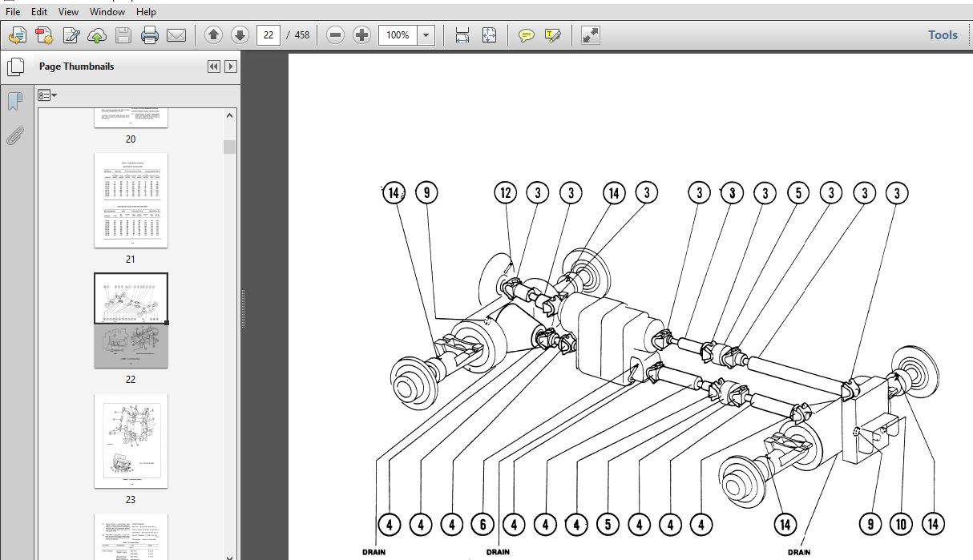Click the total page count 458

coord(302,35)
